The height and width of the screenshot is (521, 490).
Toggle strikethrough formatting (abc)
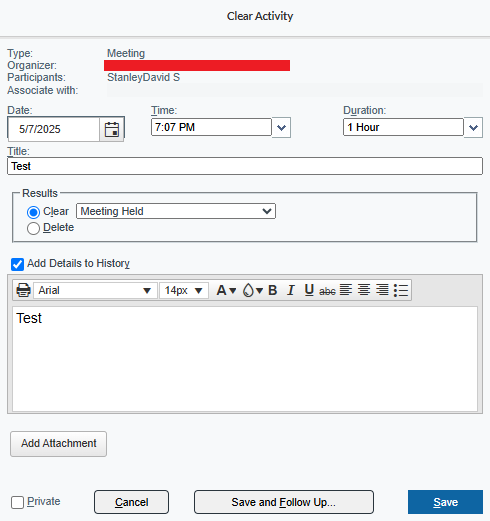click(x=327, y=291)
